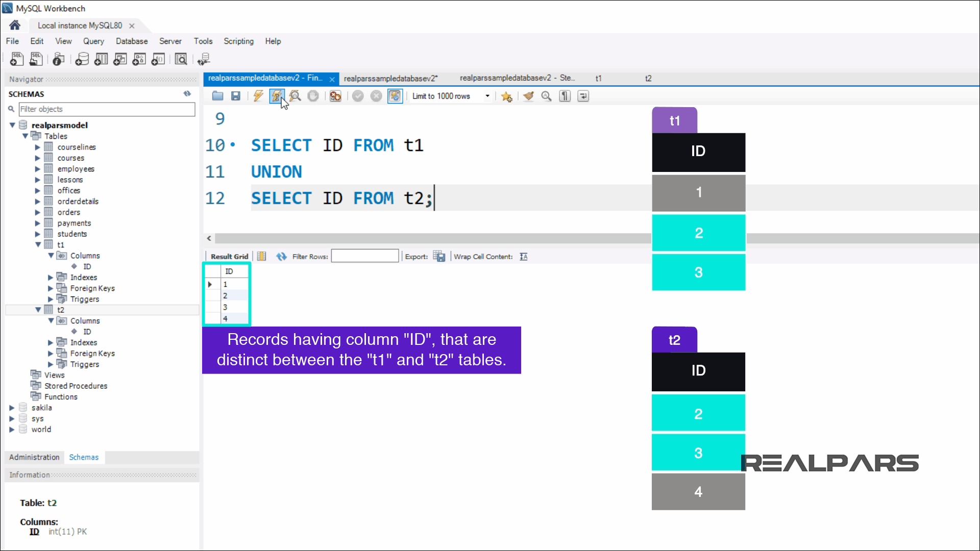Create a new SQL query tab

point(17,59)
